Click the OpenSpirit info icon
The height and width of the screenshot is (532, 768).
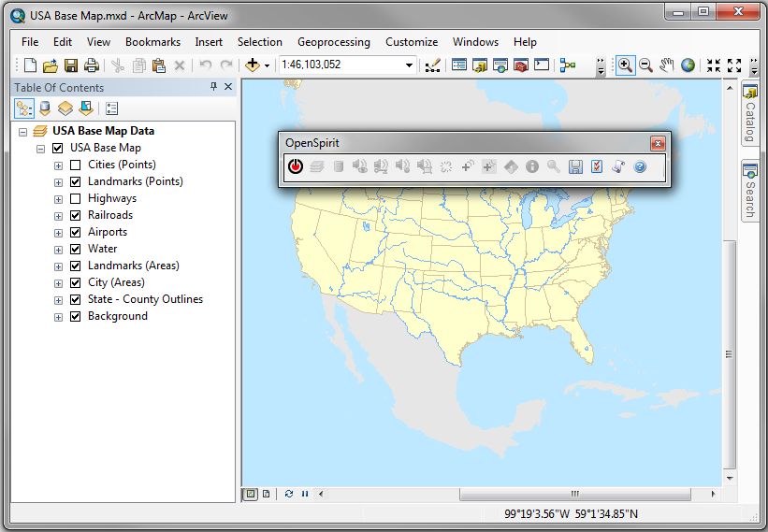tap(532, 166)
